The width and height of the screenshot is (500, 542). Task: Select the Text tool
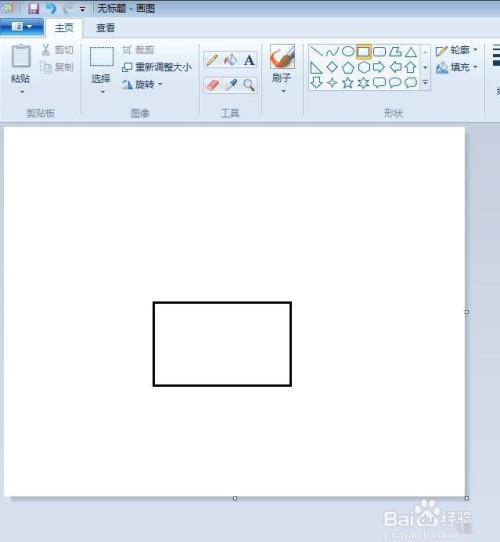pyautogui.click(x=249, y=60)
